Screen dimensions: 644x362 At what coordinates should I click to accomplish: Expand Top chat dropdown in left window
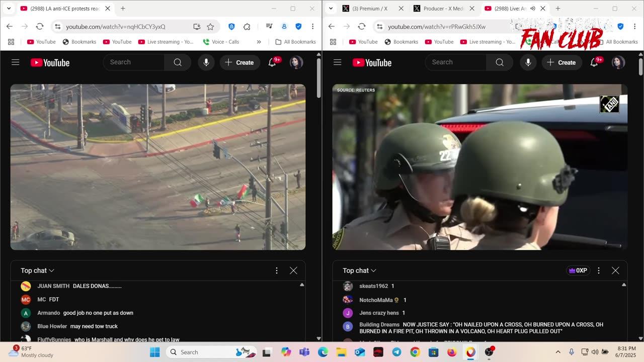tap(38, 270)
